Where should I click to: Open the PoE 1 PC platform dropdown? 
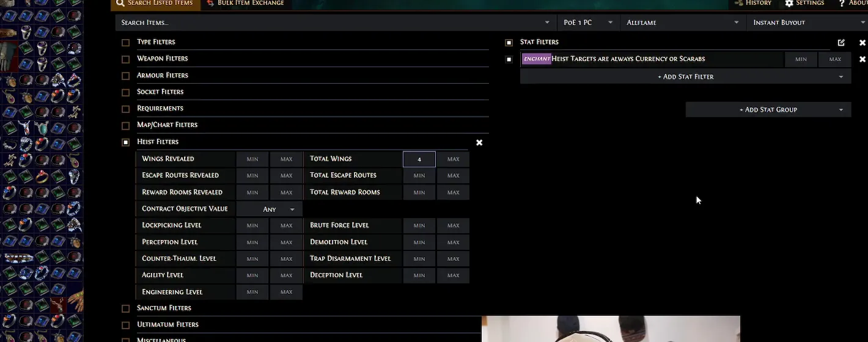pyautogui.click(x=588, y=23)
